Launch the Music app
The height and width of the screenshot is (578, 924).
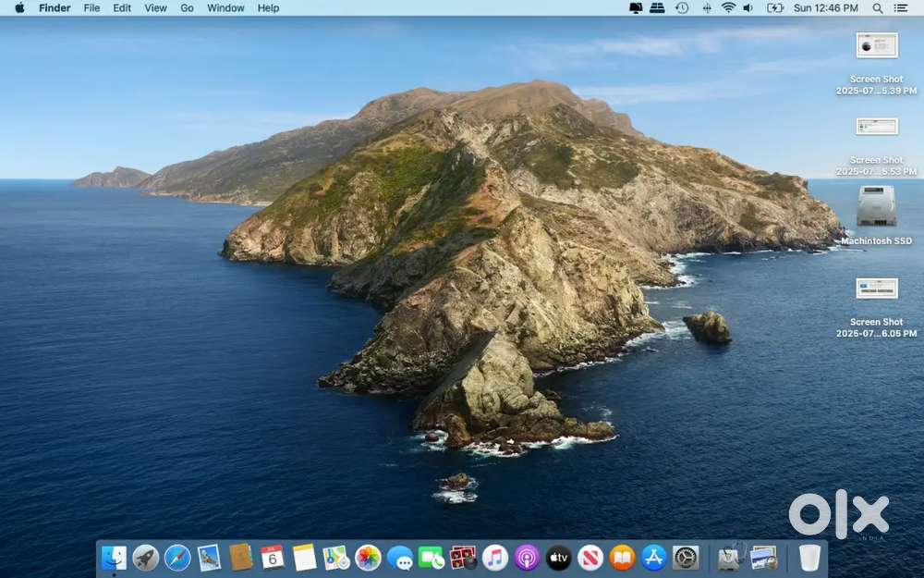(x=495, y=558)
